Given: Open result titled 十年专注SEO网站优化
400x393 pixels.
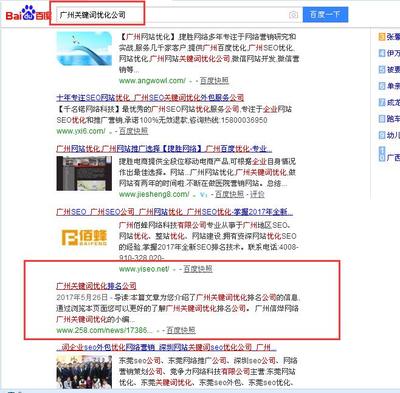Looking at the screenshot, I should click(x=150, y=98).
